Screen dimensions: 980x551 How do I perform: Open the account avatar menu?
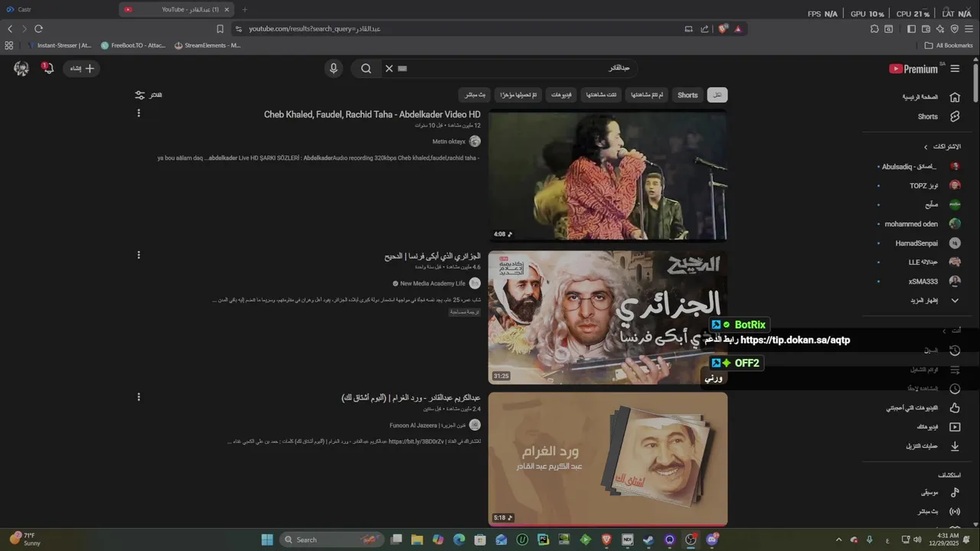click(21, 68)
